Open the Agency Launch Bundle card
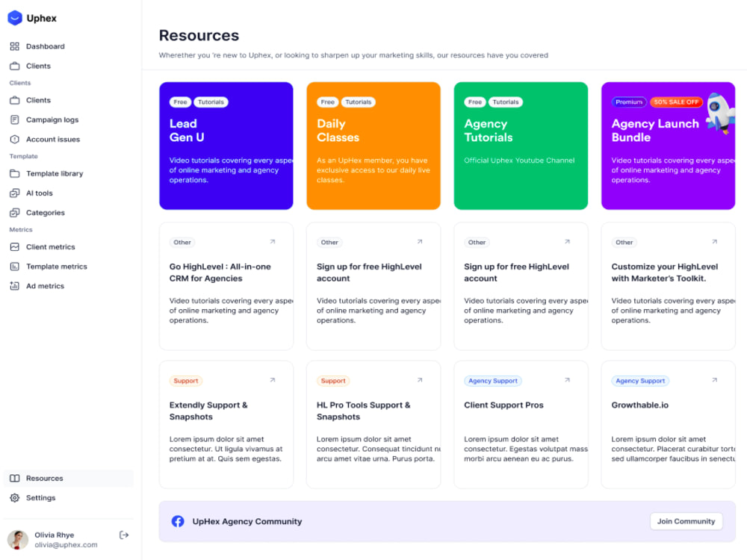The height and width of the screenshot is (560, 747). (668, 146)
